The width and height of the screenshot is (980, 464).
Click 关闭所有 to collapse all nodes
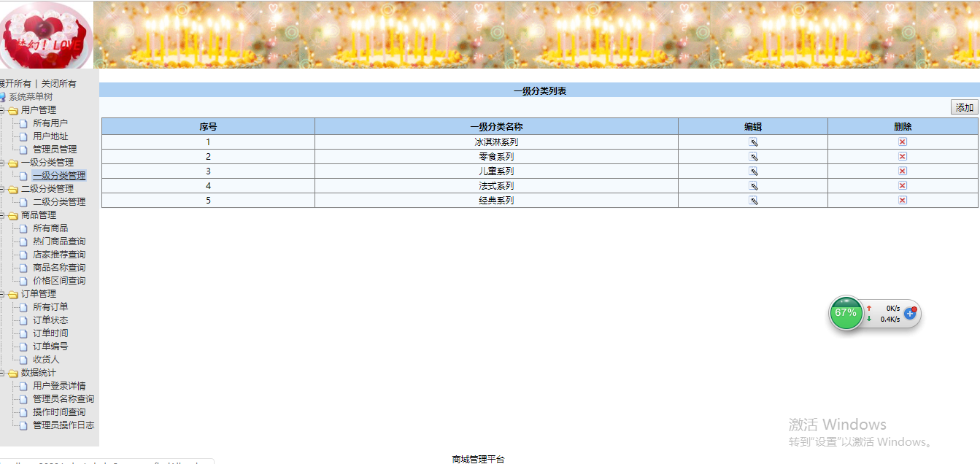[58, 84]
